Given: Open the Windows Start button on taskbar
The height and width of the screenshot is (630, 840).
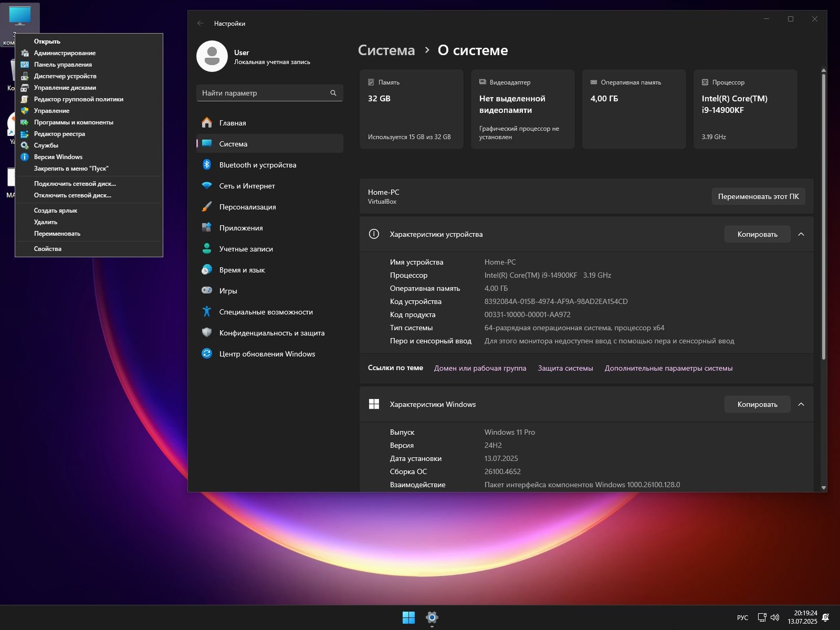Looking at the screenshot, I should coord(408,617).
